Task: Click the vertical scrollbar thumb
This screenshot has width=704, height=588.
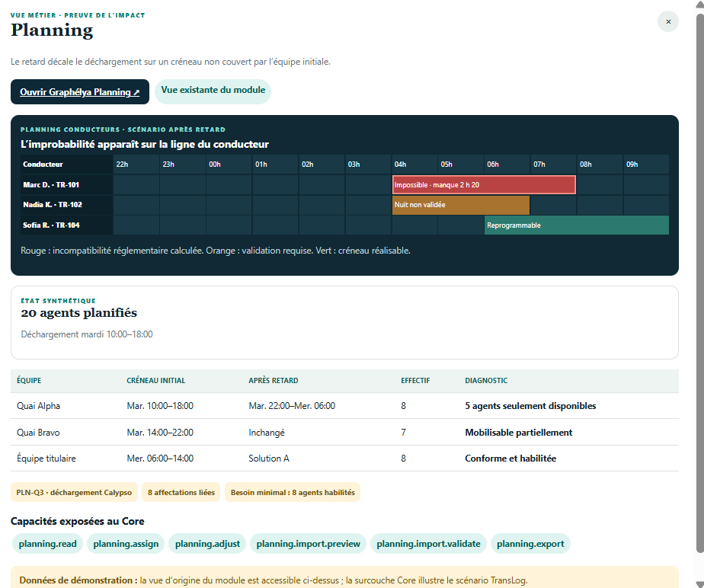Action: [x=700, y=283]
